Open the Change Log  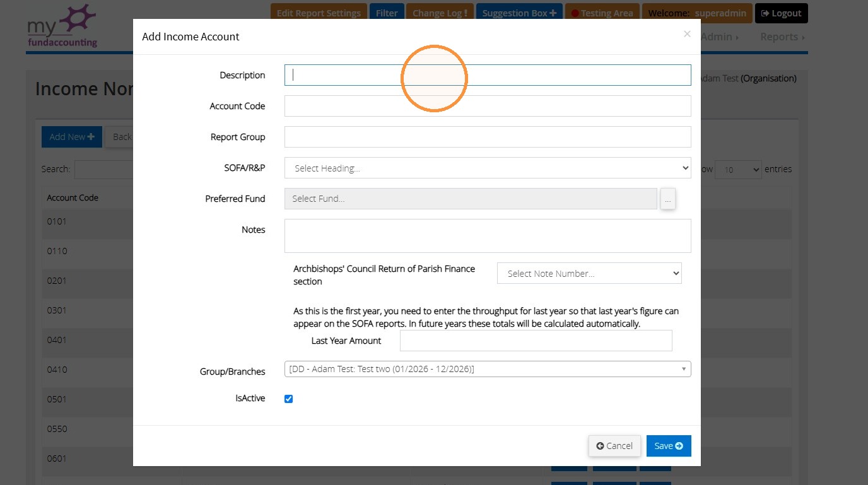[440, 13]
